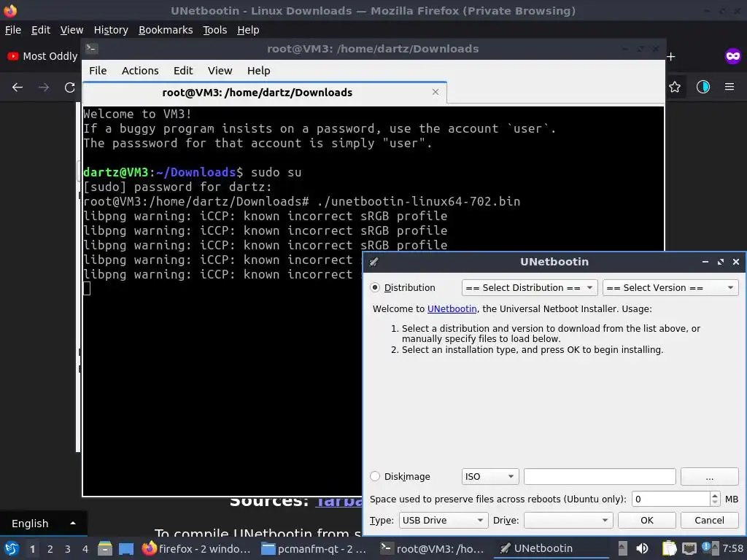Click Firefox back arrow button
Screen dimensions: 747x560
pos(18,87)
